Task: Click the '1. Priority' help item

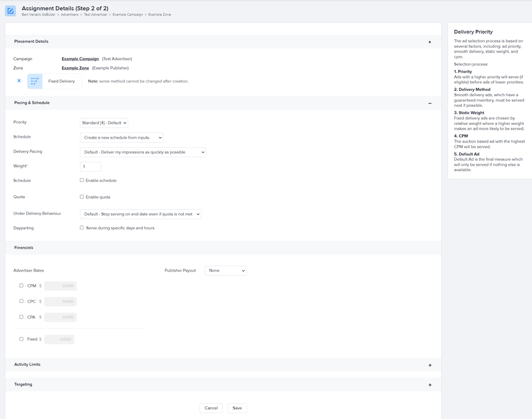Action: pyautogui.click(x=463, y=72)
